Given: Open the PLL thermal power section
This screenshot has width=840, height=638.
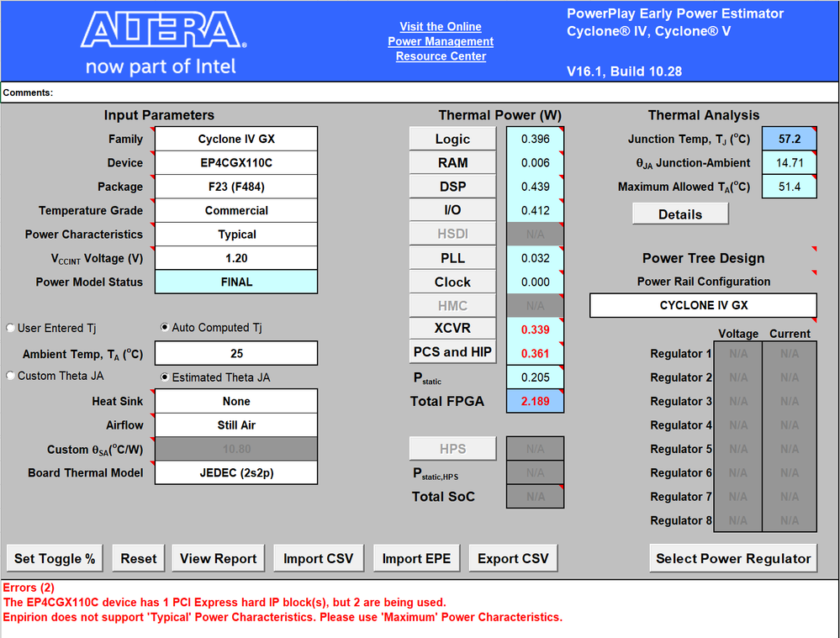Looking at the screenshot, I should pyautogui.click(x=452, y=258).
